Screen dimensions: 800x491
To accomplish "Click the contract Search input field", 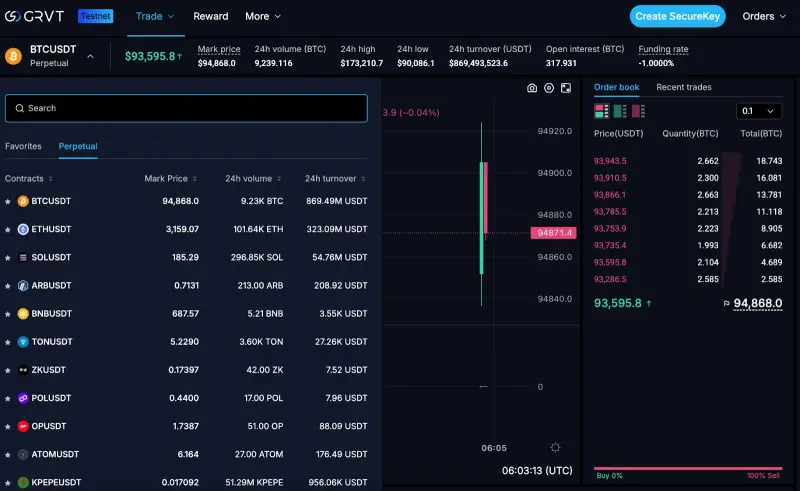I will 186,108.
